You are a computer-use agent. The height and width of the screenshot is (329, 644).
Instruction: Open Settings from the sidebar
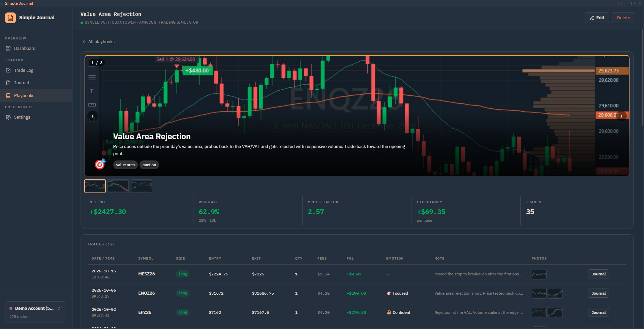pyautogui.click(x=36, y=117)
